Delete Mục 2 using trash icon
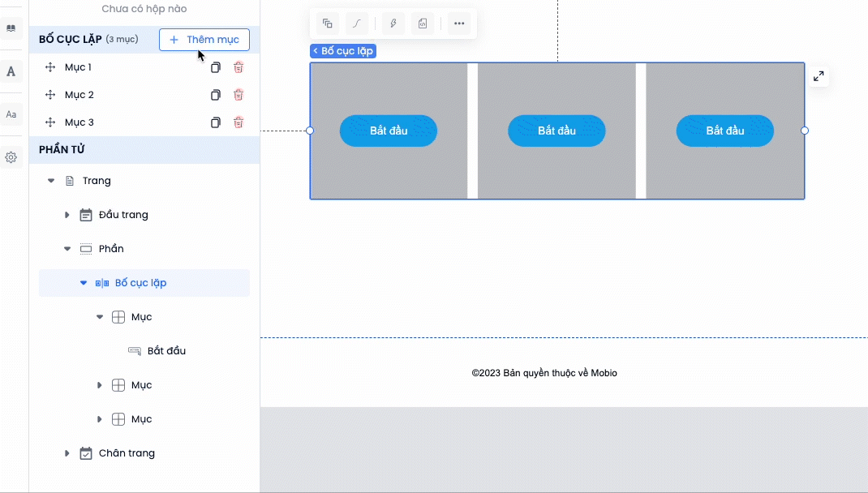The height and width of the screenshot is (493, 868). coord(238,95)
